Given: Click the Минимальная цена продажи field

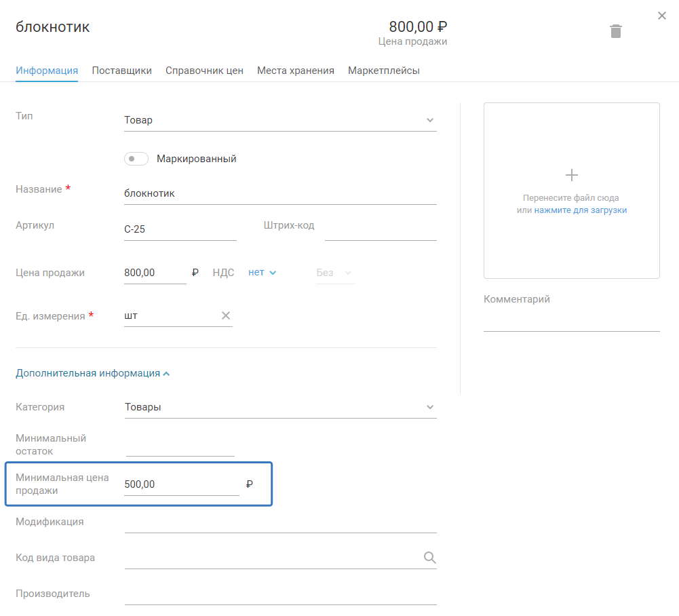Looking at the screenshot, I should [181, 484].
